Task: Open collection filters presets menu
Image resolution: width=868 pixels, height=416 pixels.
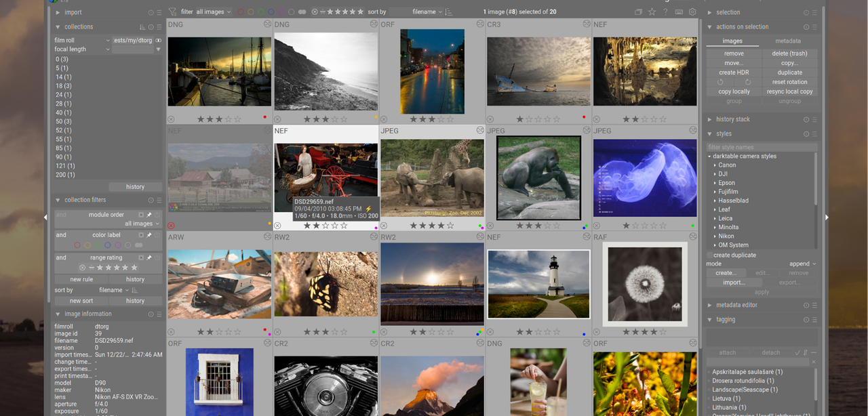Action: pos(159,200)
